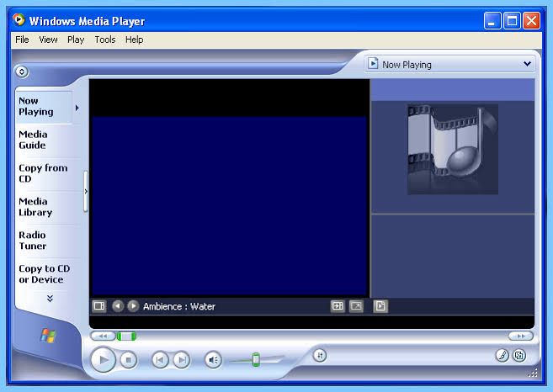The image size is (553, 392).
Task: Go to Media Library
Action: click(35, 207)
